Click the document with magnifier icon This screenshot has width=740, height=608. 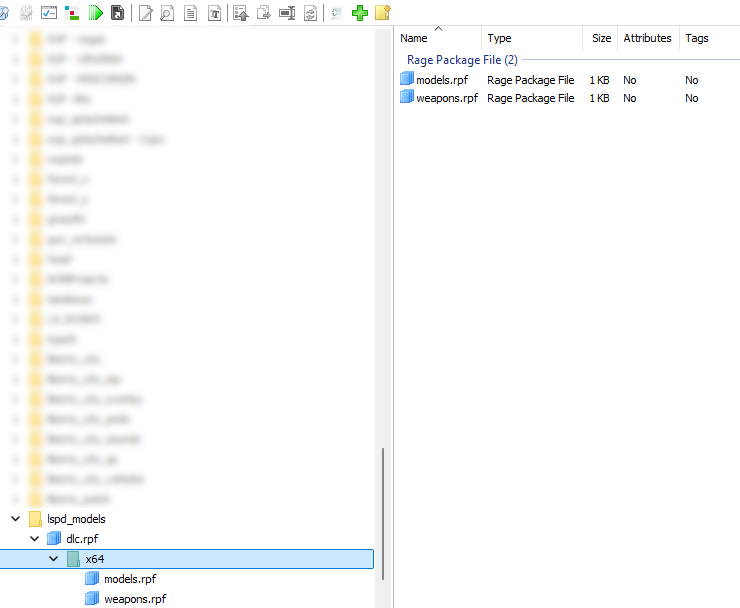167,13
